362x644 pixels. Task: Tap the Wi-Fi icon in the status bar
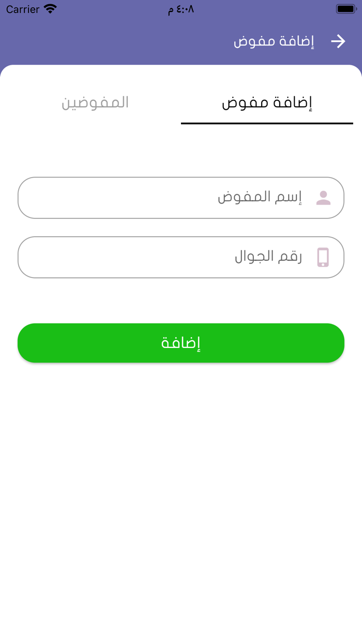50,8
